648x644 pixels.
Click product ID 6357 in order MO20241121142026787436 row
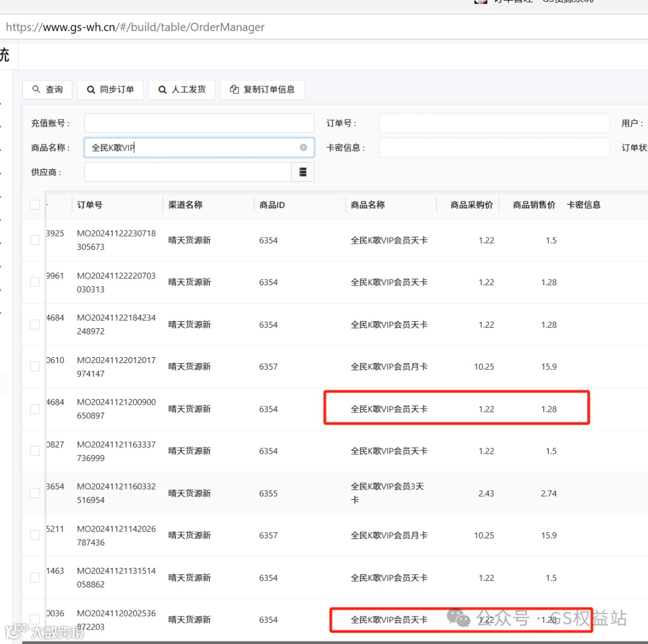(x=268, y=535)
